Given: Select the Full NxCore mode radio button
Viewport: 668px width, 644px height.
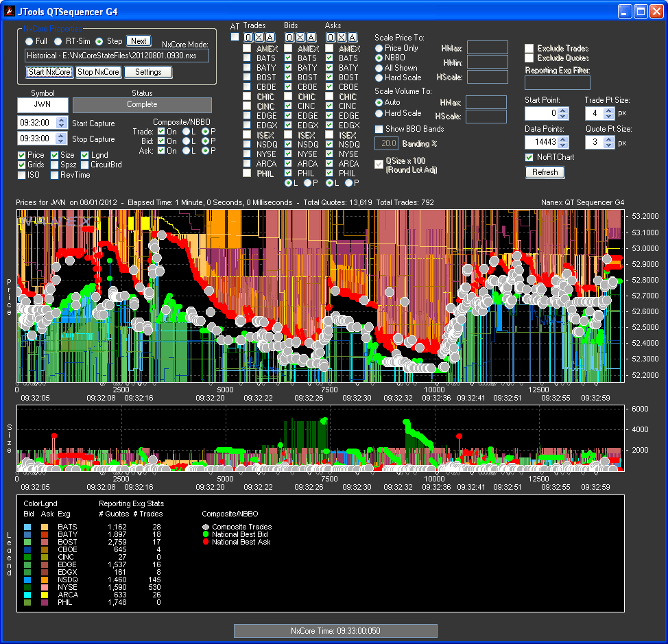Looking at the screenshot, I should point(29,41).
